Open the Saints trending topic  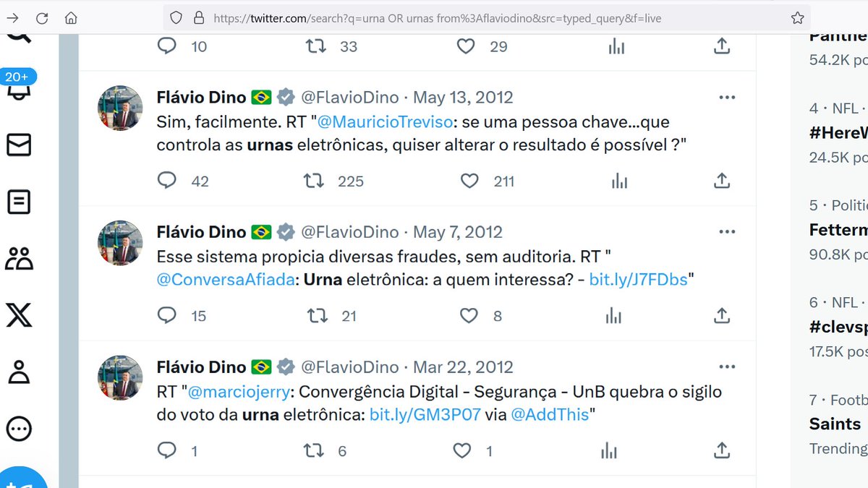click(835, 424)
